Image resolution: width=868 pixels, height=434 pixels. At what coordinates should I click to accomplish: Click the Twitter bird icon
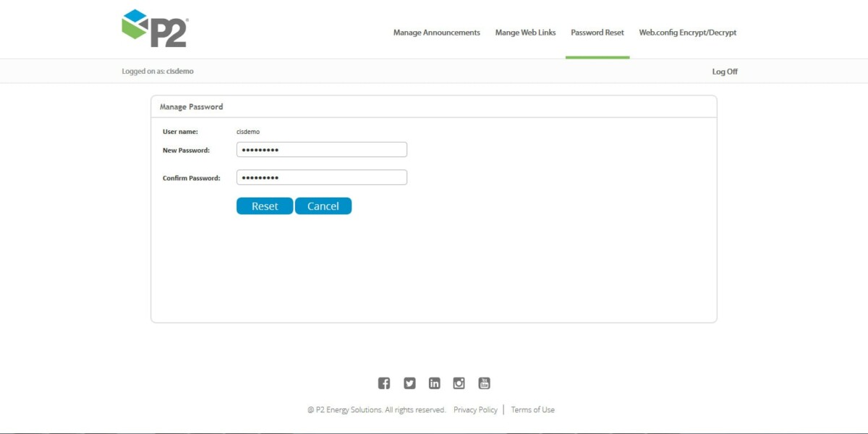click(x=409, y=383)
